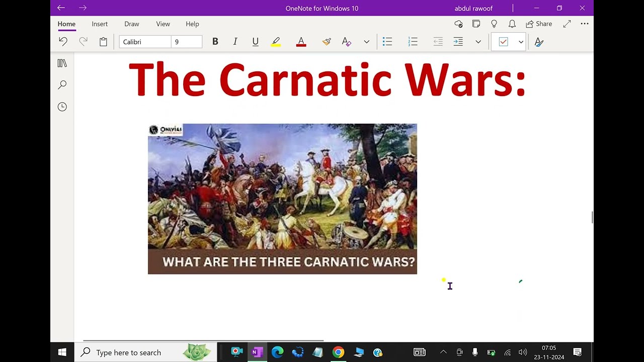The image size is (644, 362).
Task: Expand more font formatting options chevron
Action: (366, 42)
